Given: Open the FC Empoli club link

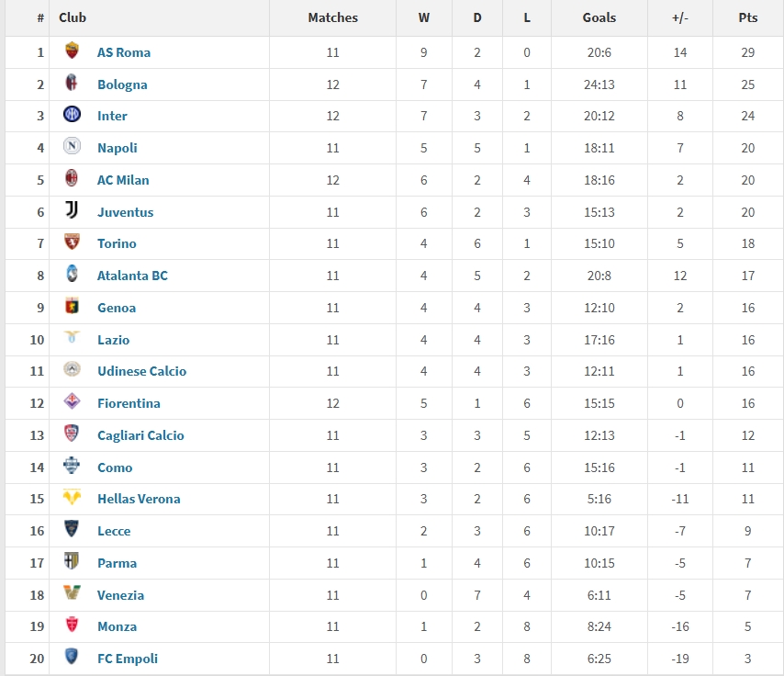Looking at the screenshot, I should [x=128, y=659].
